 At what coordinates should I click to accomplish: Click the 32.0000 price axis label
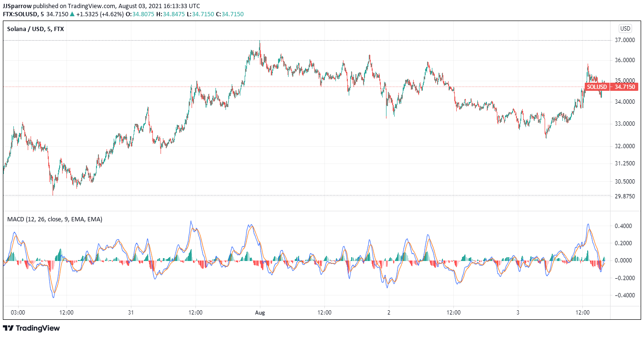coord(625,146)
